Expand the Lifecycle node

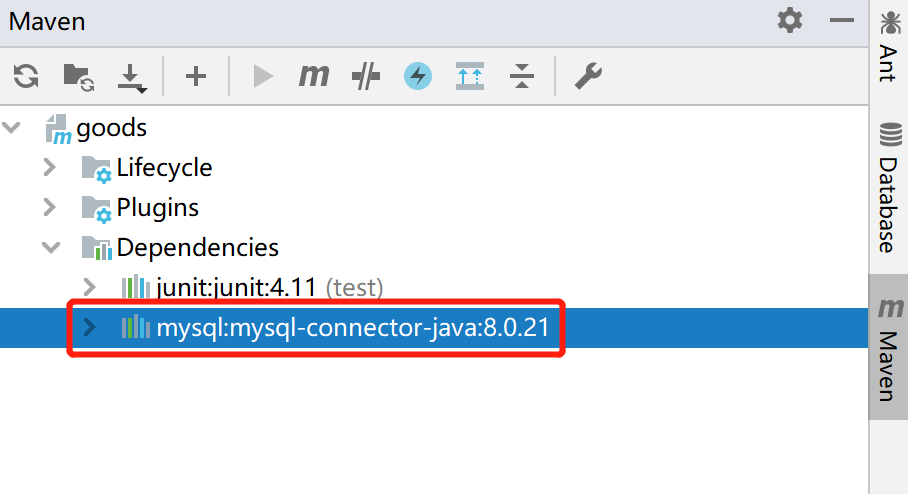coord(50,167)
